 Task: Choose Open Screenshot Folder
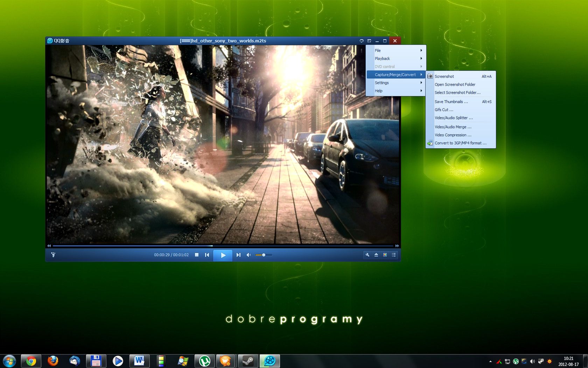[461, 84]
